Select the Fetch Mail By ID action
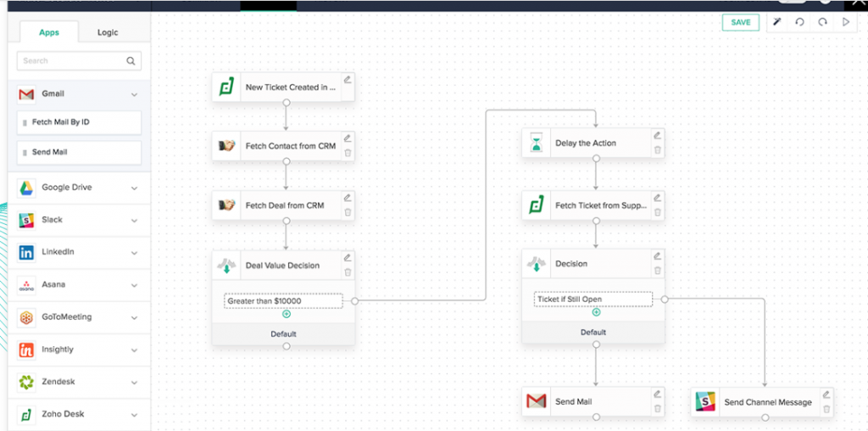This screenshot has height=431, width=868. (79, 122)
